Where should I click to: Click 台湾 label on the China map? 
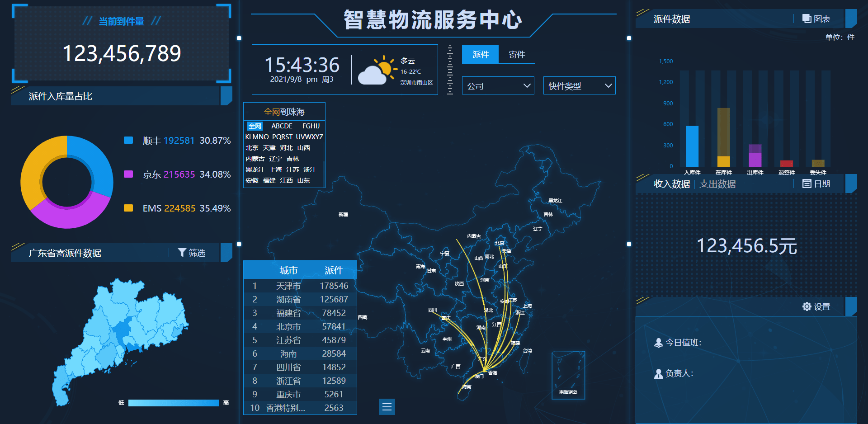point(528,351)
